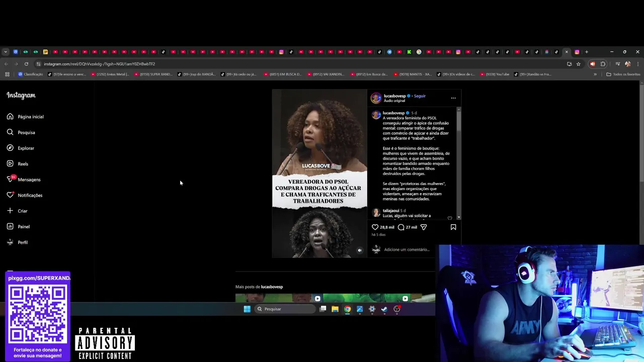Open the post's three-dot options menu
The height and width of the screenshot is (362, 644).
(x=453, y=98)
